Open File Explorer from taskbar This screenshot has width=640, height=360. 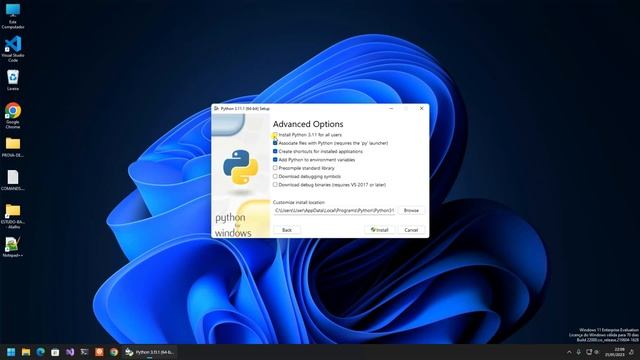[26, 352]
